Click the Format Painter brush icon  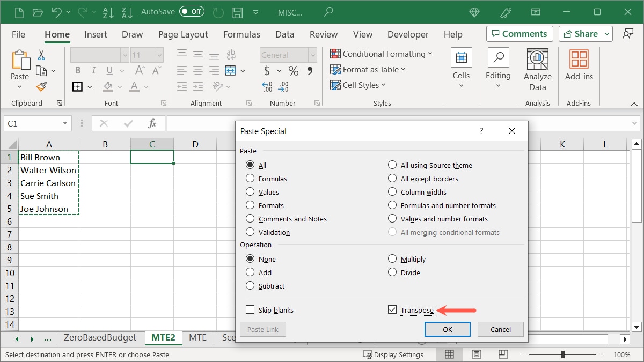41,86
